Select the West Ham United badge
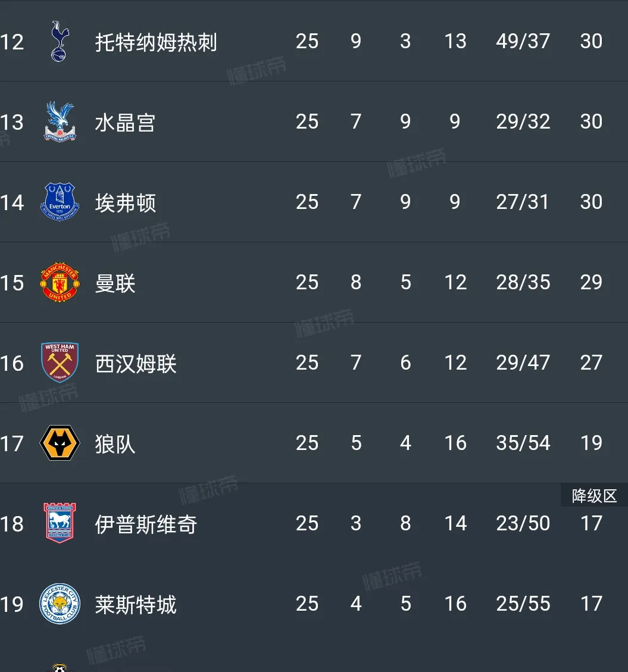This screenshot has width=628, height=672. [x=60, y=363]
